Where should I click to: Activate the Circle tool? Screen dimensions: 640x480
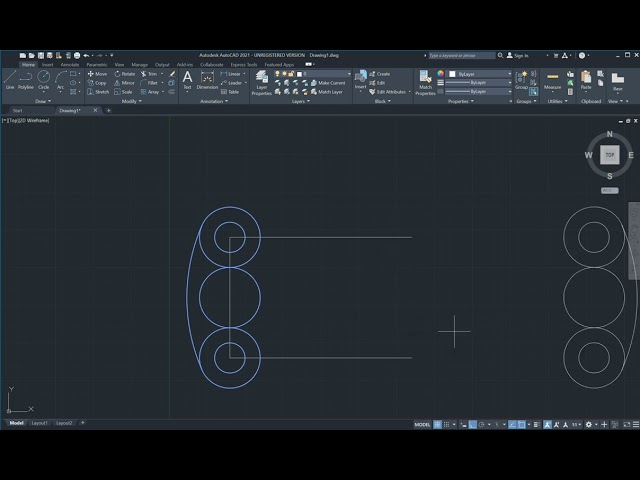pyautogui.click(x=44, y=80)
